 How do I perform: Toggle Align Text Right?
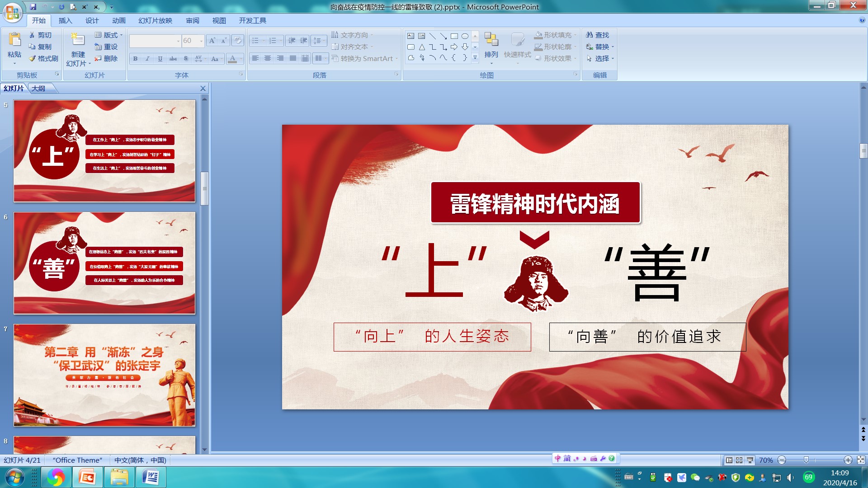(x=280, y=58)
